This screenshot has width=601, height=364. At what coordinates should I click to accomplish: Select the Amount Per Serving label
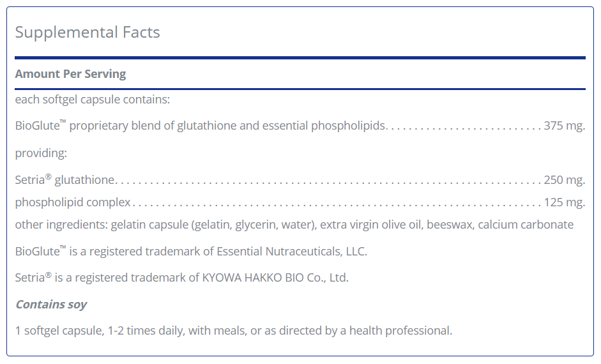pyautogui.click(x=70, y=74)
